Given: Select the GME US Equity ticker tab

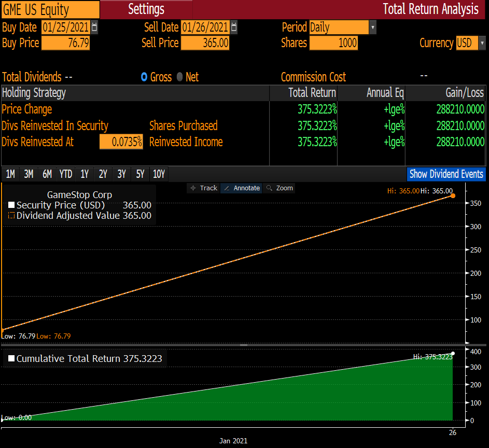Looking at the screenshot, I should 49,9.
